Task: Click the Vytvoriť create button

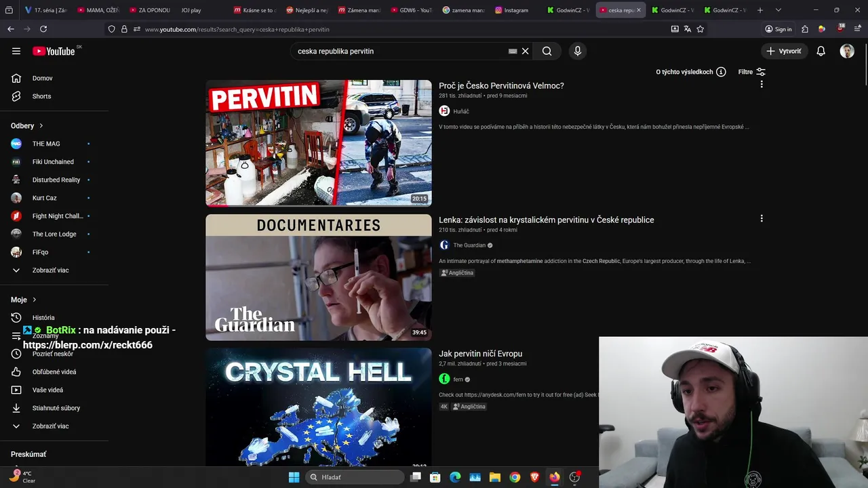Action: pyautogui.click(x=784, y=51)
